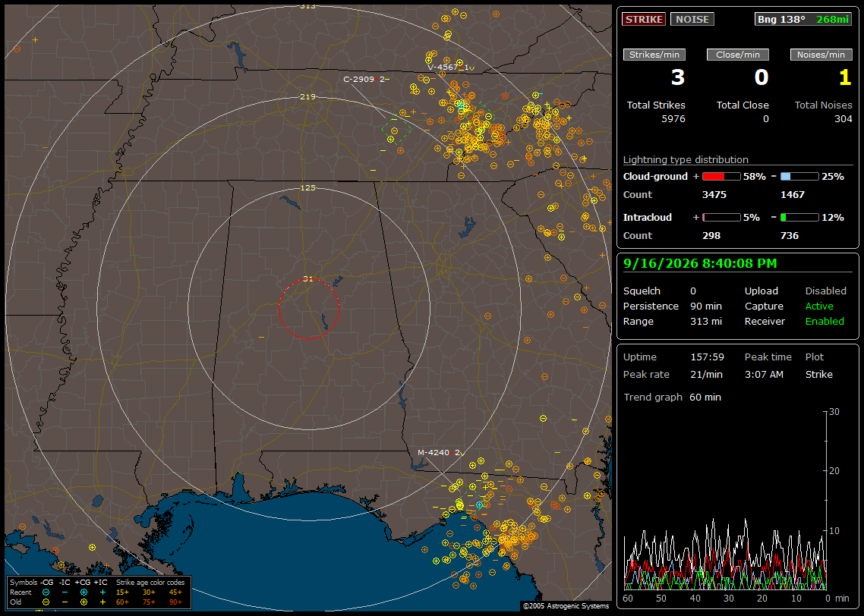The height and width of the screenshot is (616, 864).
Task: Click the red center range circle
Action: click(308, 309)
